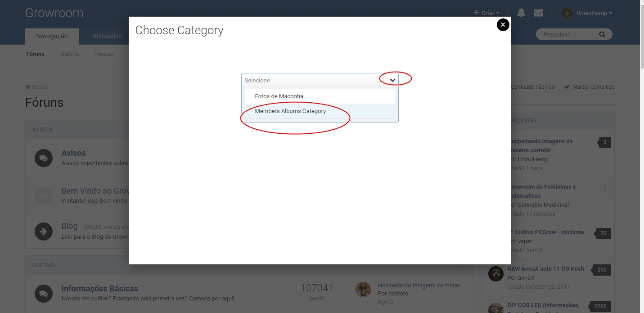Open annaX's avatar in the recent topics
The width and height of the screenshot is (644, 313).
(x=496, y=273)
